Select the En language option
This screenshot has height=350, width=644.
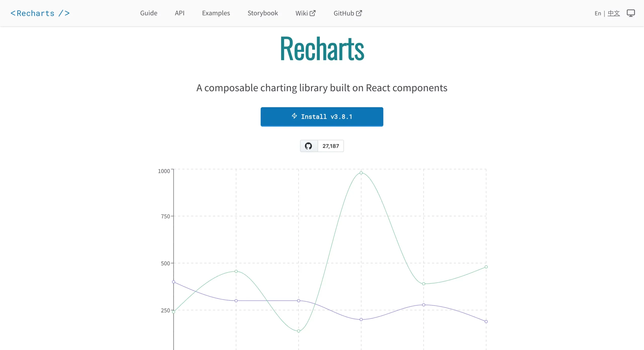[598, 13]
